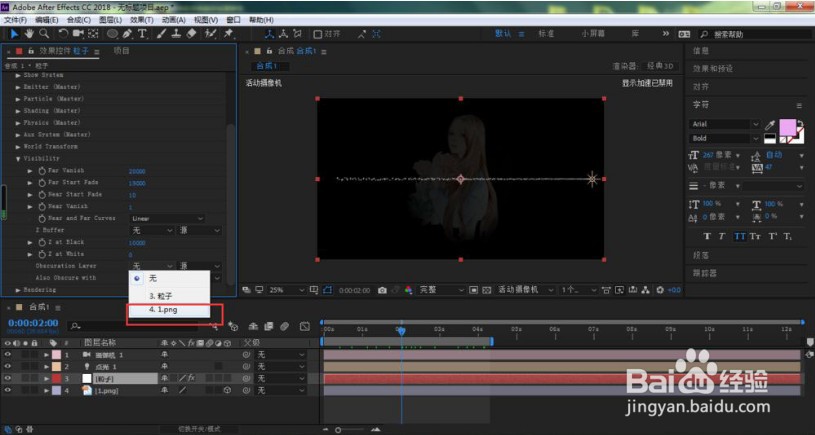
Task: Expand the 粒子 layer twirl arrow
Action: [x=47, y=378]
